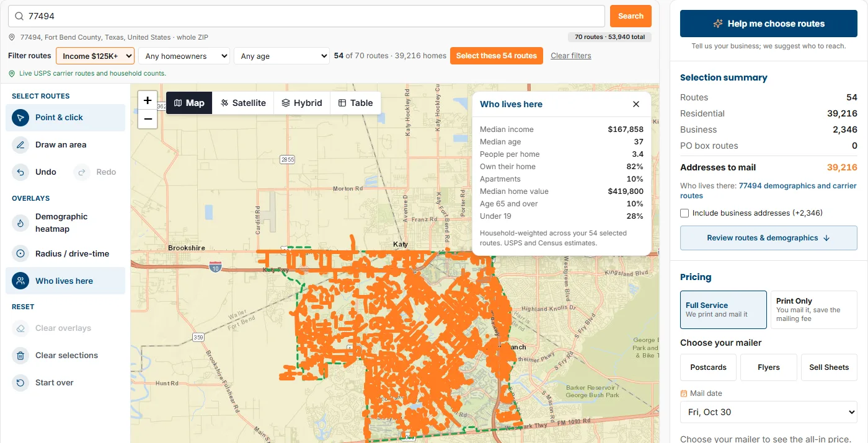The image size is (868, 443).
Task: Enable the Demographic heatmap flame icon
Action: pos(20,223)
